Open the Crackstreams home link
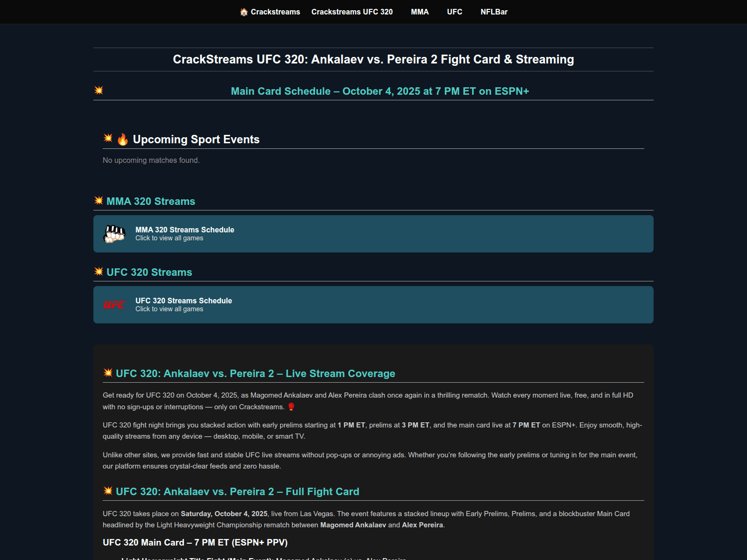The width and height of the screenshot is (747, 560). pos(270,12)
